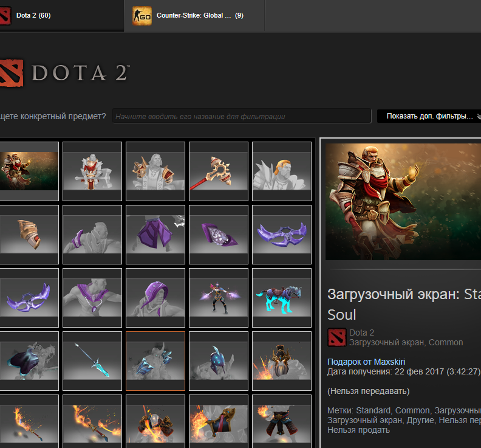Select the blue finned helmet item
Viewport: 481px width, 448px height.
point(219,361)
